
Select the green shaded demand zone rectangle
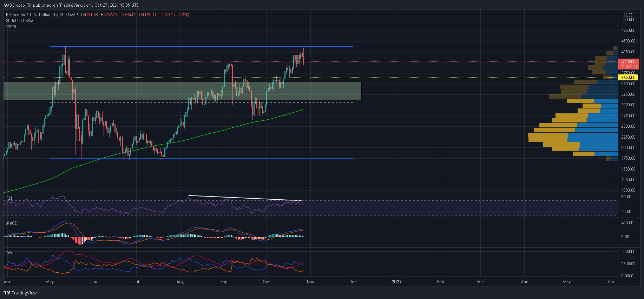tap(182, 91)
